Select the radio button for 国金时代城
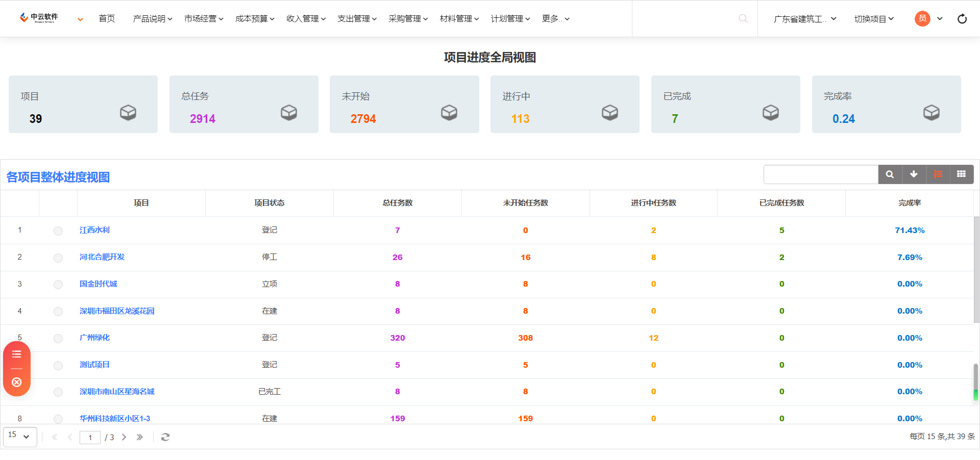980x460 pixels. (x=58, y=285)
